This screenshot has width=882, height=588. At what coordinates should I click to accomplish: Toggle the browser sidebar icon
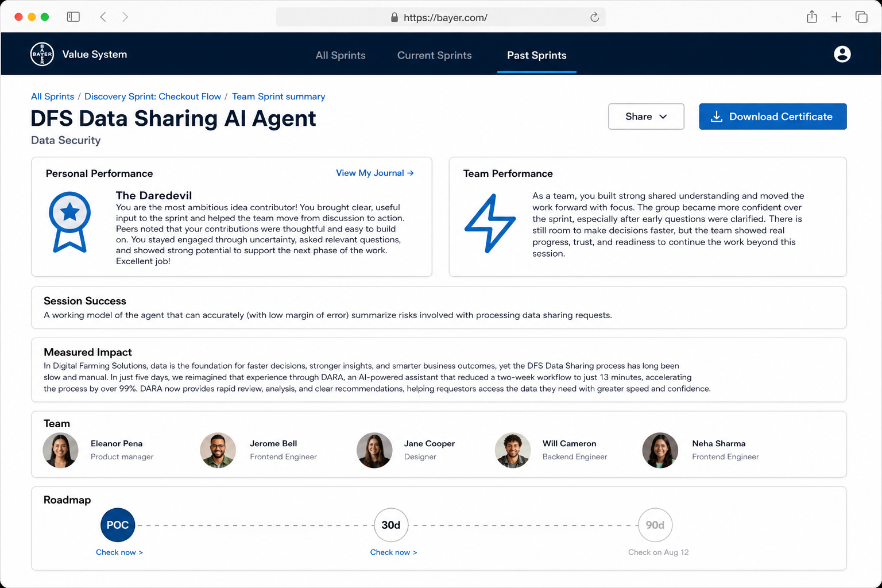73,17
